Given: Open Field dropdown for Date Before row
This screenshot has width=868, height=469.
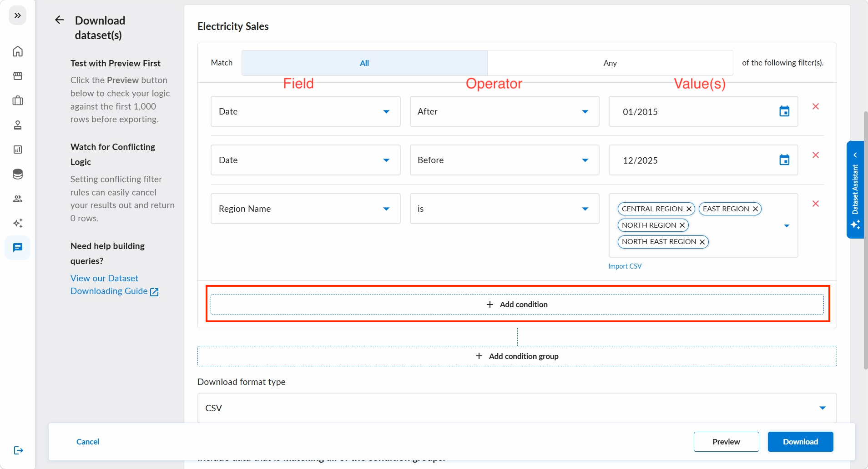Looking at the screenshot, I should (305, 160).
